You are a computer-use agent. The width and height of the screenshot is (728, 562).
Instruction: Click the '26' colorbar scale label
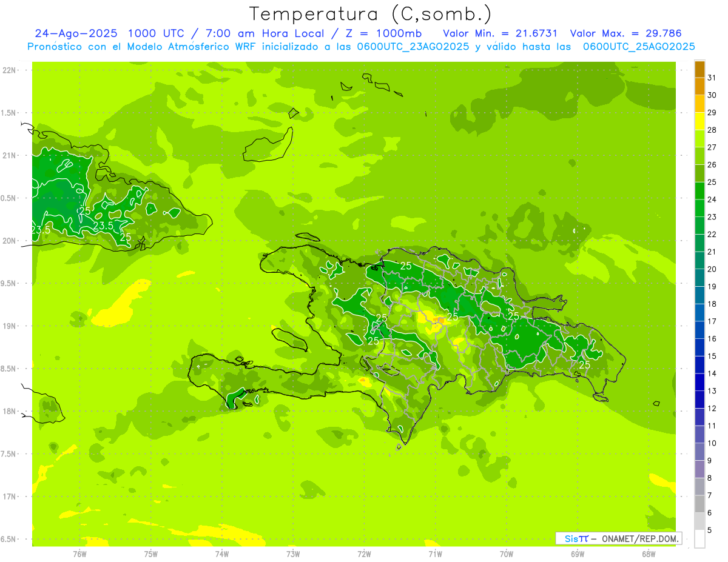coord(712,164)
